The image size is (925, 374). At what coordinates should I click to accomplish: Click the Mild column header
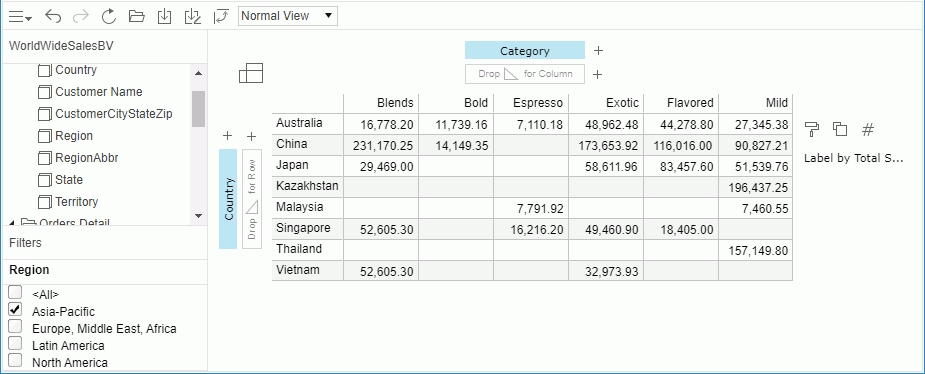coord(756,103)
